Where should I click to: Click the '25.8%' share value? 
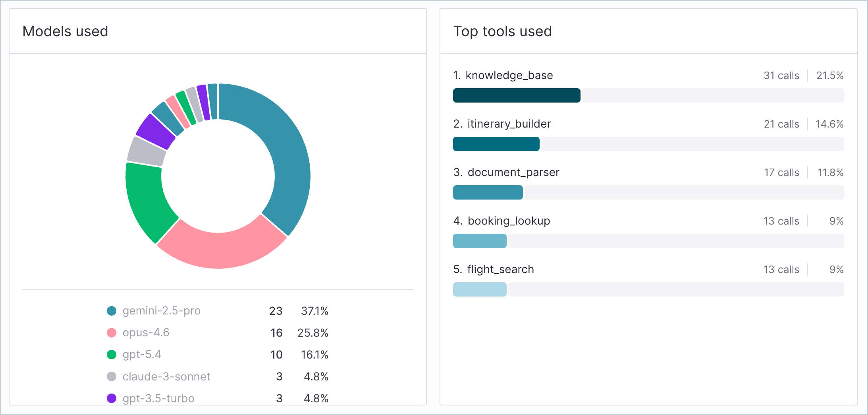(x=313, y=333)
